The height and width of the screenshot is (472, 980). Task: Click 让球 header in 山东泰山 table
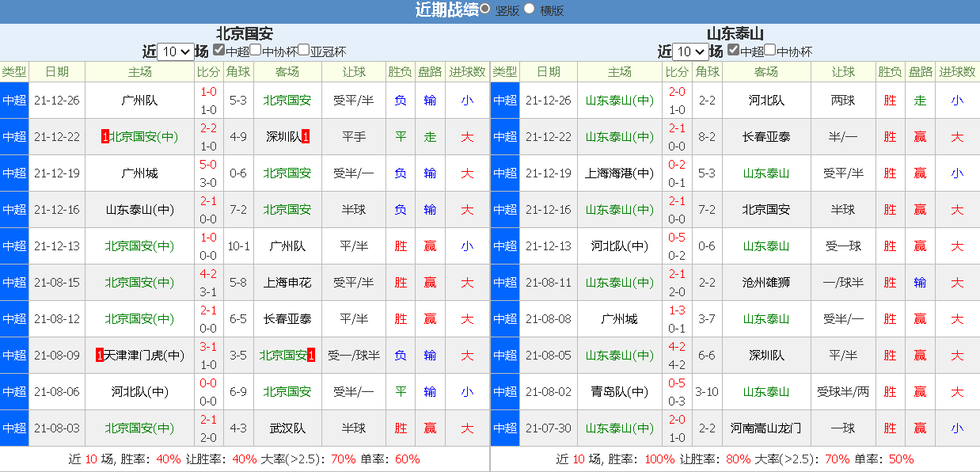[843, 72]
